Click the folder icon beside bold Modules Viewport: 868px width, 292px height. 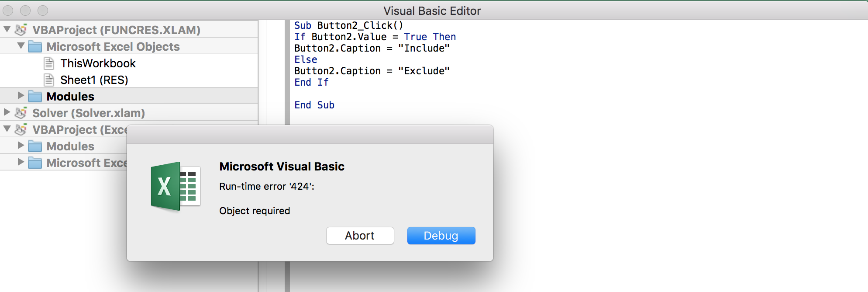[x=35, y=96]
